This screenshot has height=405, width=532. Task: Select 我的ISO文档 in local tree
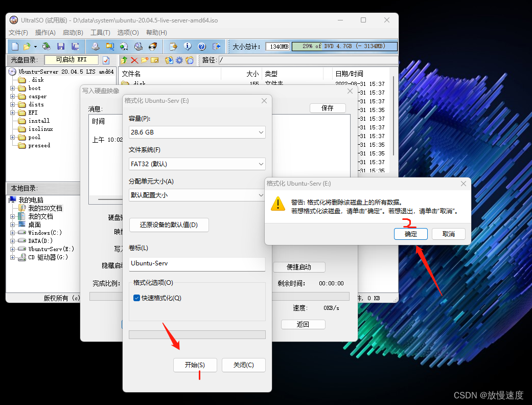45,208
